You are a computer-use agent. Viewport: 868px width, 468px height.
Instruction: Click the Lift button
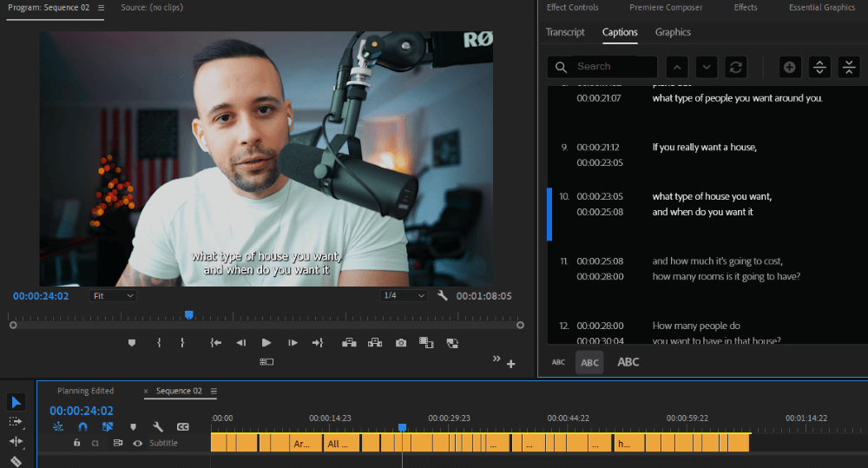point(349,343)
